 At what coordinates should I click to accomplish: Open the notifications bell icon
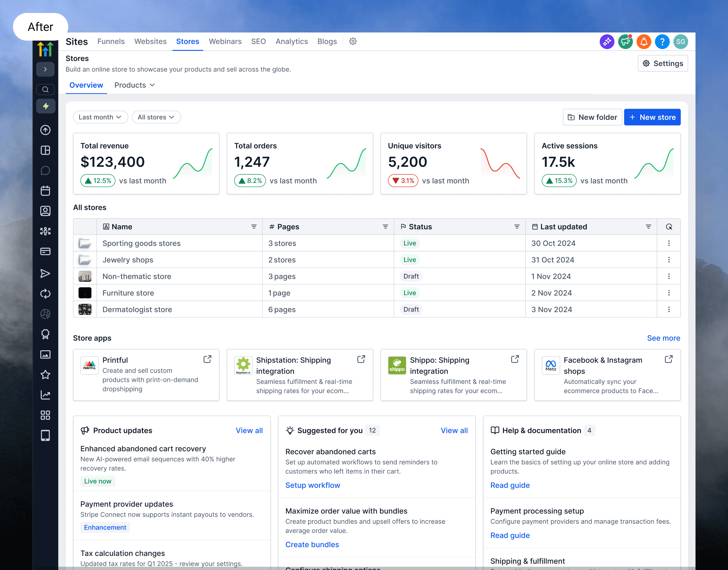(x=644, y=42)
